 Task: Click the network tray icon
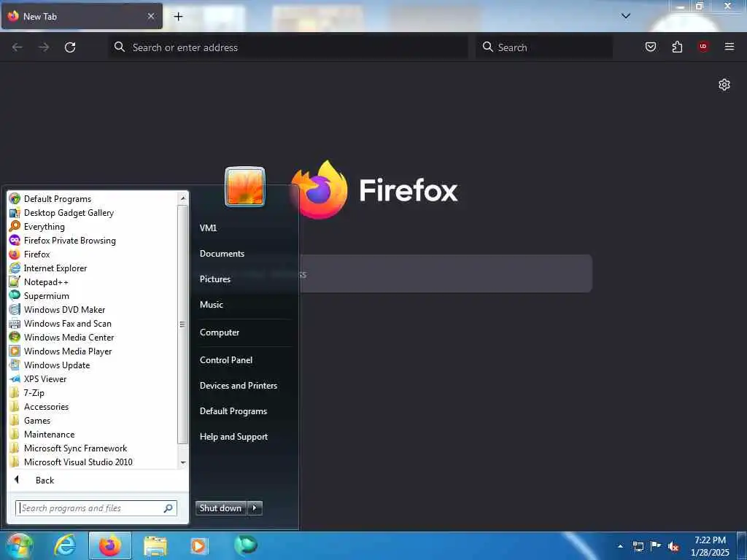(x=638, y=546)
